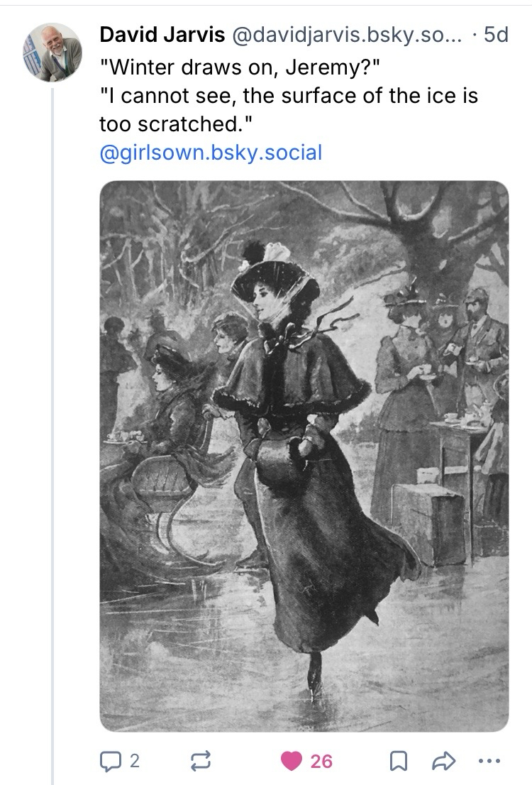Screen dimensions: 532x785
Task: Click the "I cannot see, the surface" text line
Action: 289,94
